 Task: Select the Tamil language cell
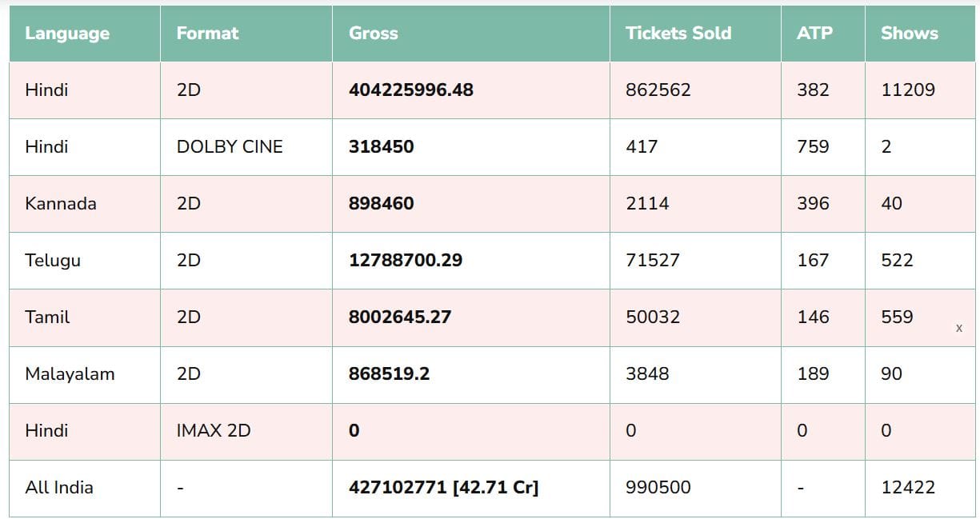pyautogui.click(x=47, y=317)
